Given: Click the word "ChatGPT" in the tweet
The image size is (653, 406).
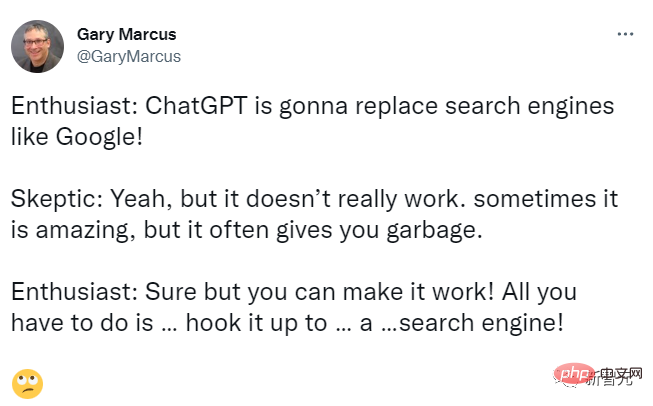Looking at the screenshot, I should 200,106.
